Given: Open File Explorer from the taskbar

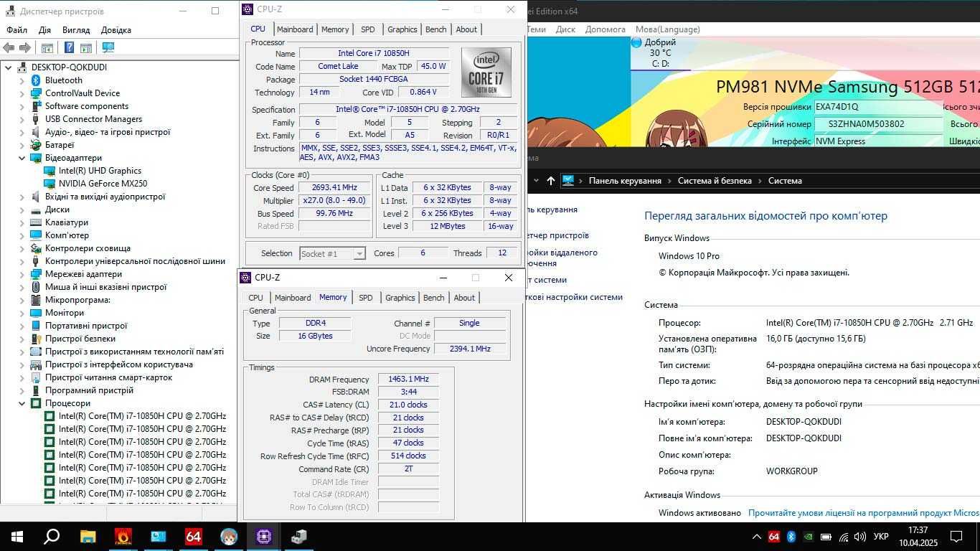Looking at the screenshot, I should point(88,537).
